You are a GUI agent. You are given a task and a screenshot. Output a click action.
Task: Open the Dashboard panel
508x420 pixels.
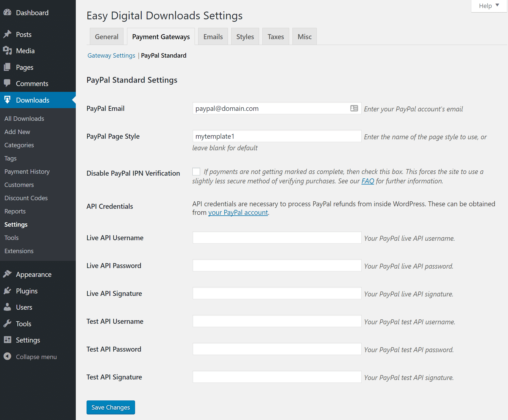[x=7, y=12]
